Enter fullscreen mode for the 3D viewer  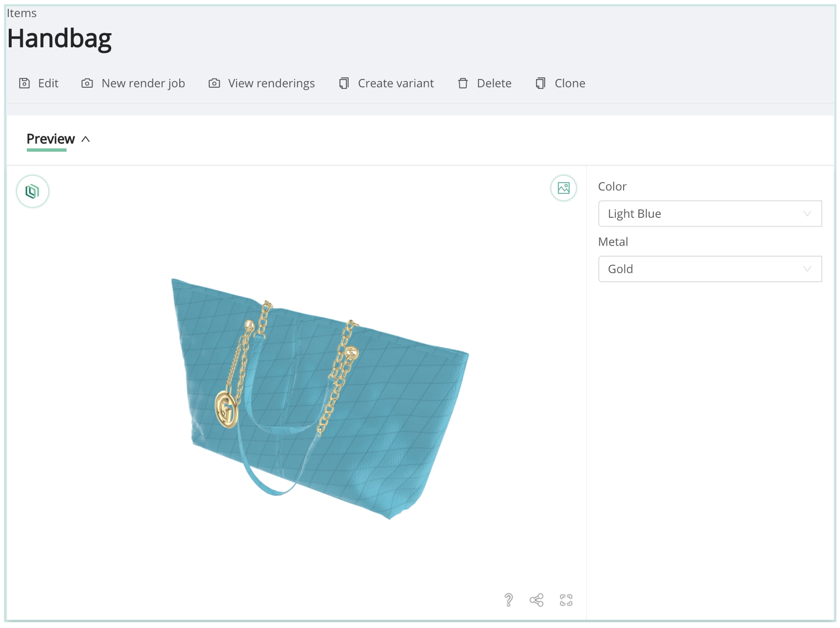[x=566, y=599]
